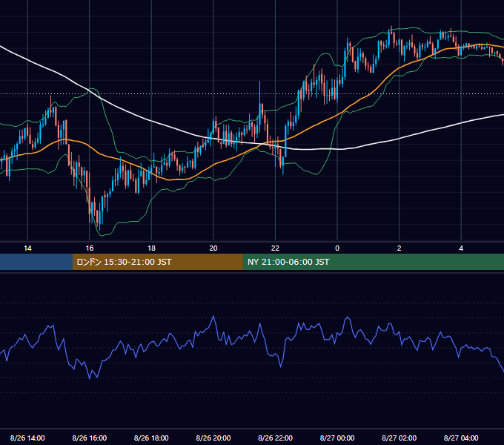The image size is (504, 445).
Task: Click the 8/27 02:00 date label
Action: click(399, 438)
